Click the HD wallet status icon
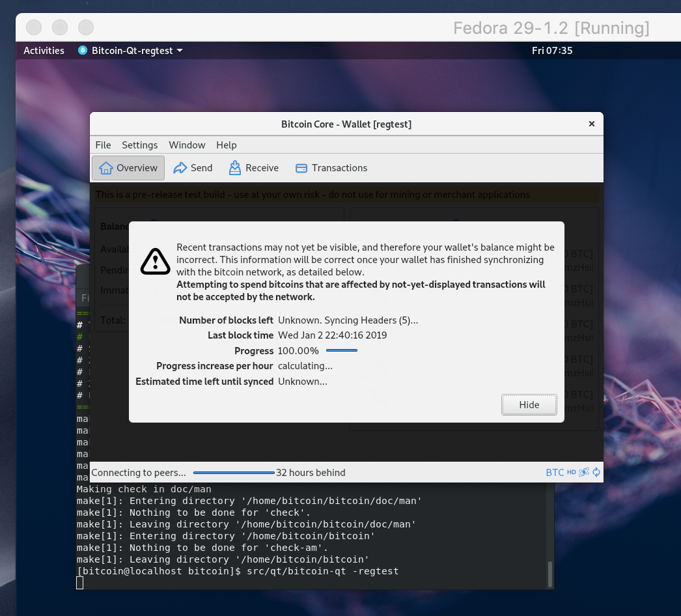This screenshot has width=681, height=616. point(572,472)
